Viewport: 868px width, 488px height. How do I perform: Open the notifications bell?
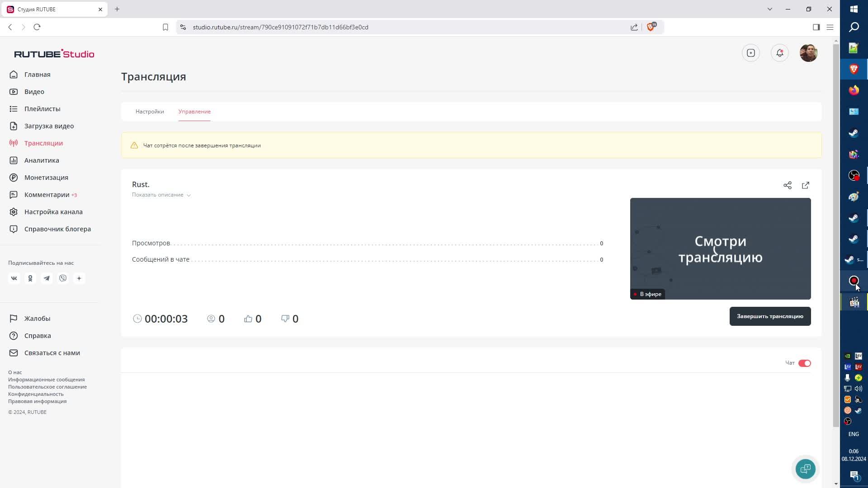click(x=779, y=53)
